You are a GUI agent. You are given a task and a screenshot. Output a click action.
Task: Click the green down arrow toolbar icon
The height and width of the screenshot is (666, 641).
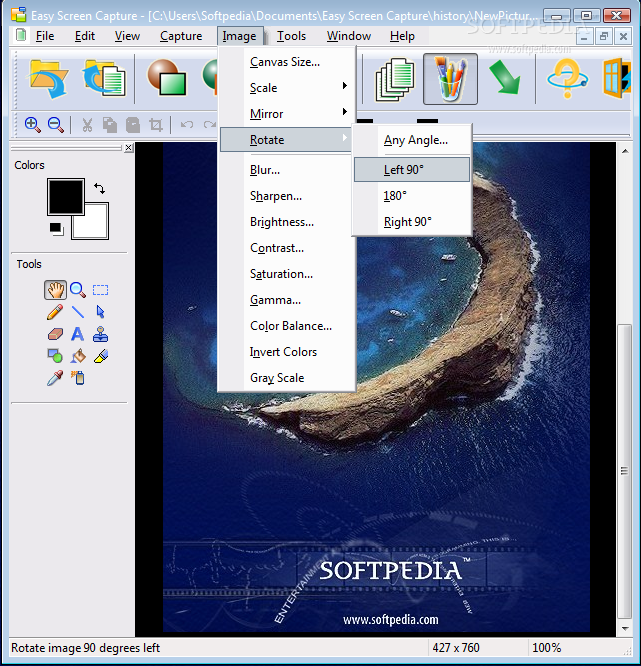(505, 77)
